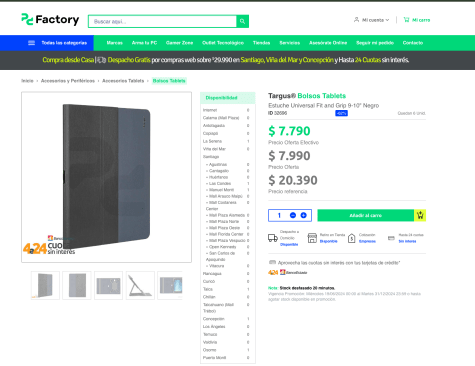The height and width of the screenshot is (366, 475).
Task: Open Asesórate Online menu item
Action: click(328, 43)
